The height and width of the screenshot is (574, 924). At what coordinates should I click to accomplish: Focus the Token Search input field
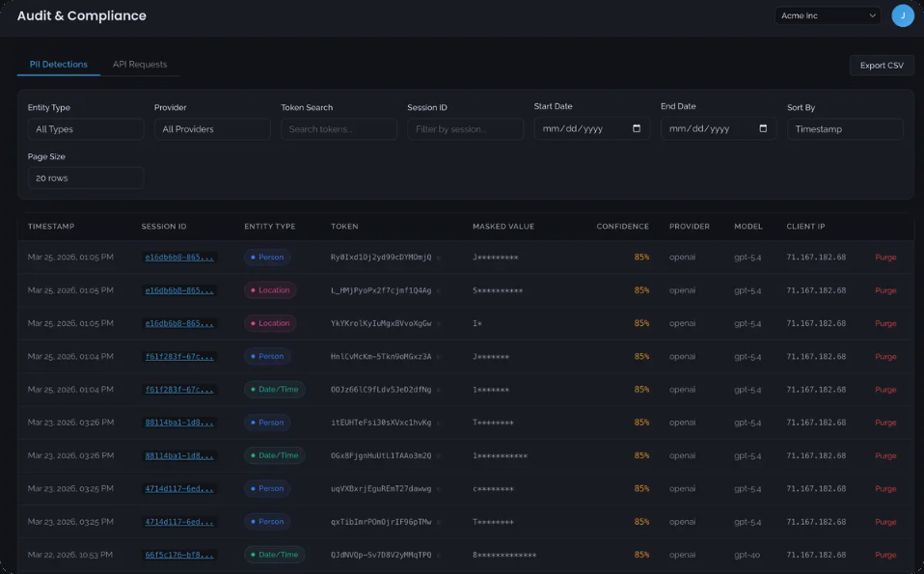point(339,129)
